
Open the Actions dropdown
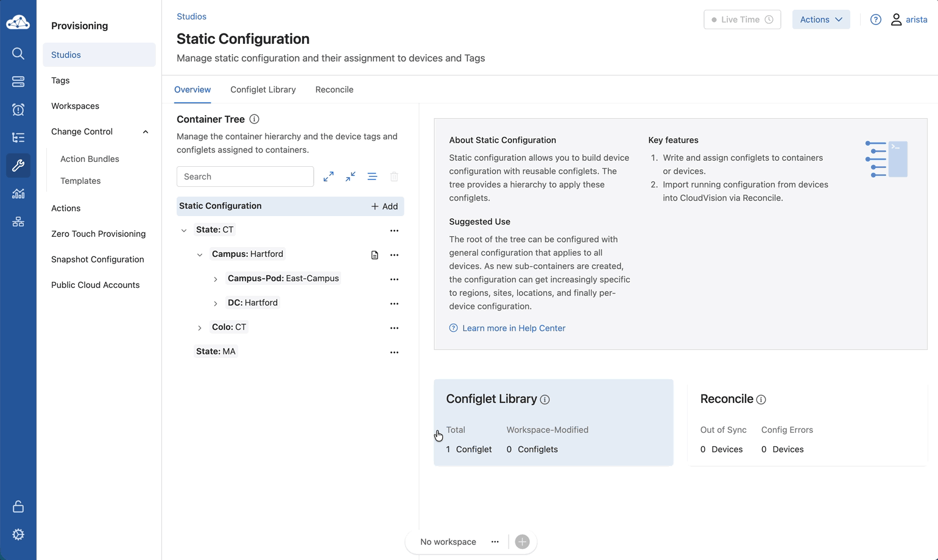coord(821,19)
